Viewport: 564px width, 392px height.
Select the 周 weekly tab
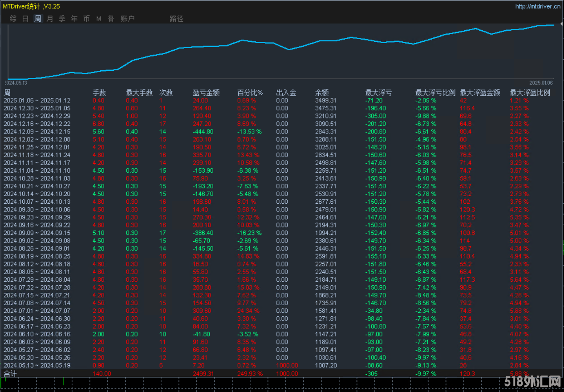[x=38, y=19]
